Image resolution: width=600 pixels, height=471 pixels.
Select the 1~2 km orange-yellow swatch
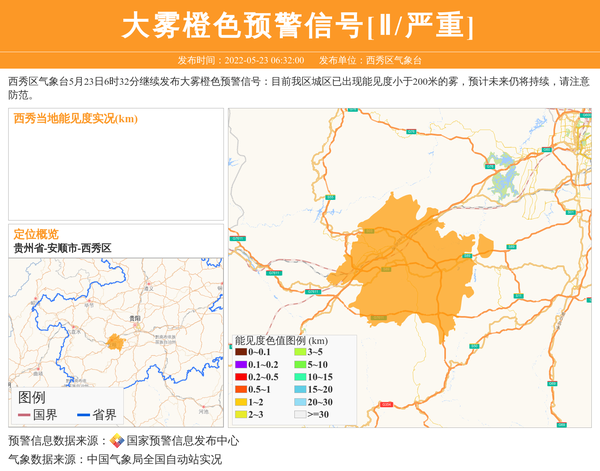coord(240,402)
